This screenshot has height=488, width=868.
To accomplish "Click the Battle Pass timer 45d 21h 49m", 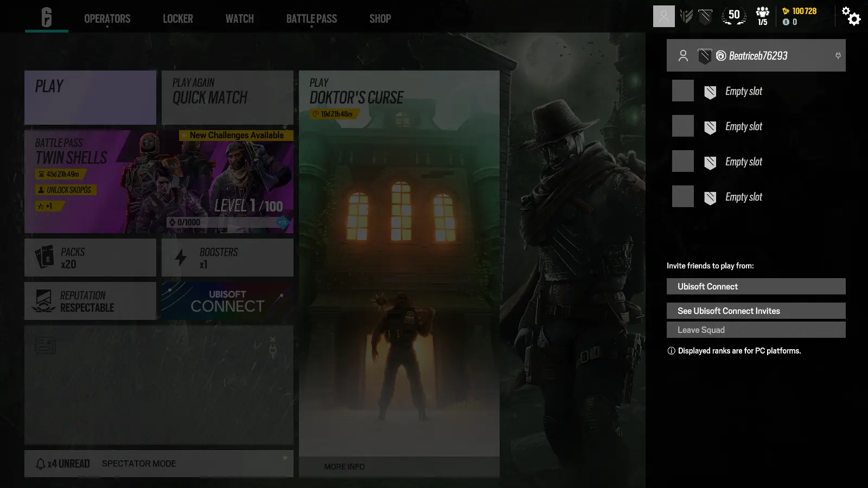I will (x=61, y=174).
